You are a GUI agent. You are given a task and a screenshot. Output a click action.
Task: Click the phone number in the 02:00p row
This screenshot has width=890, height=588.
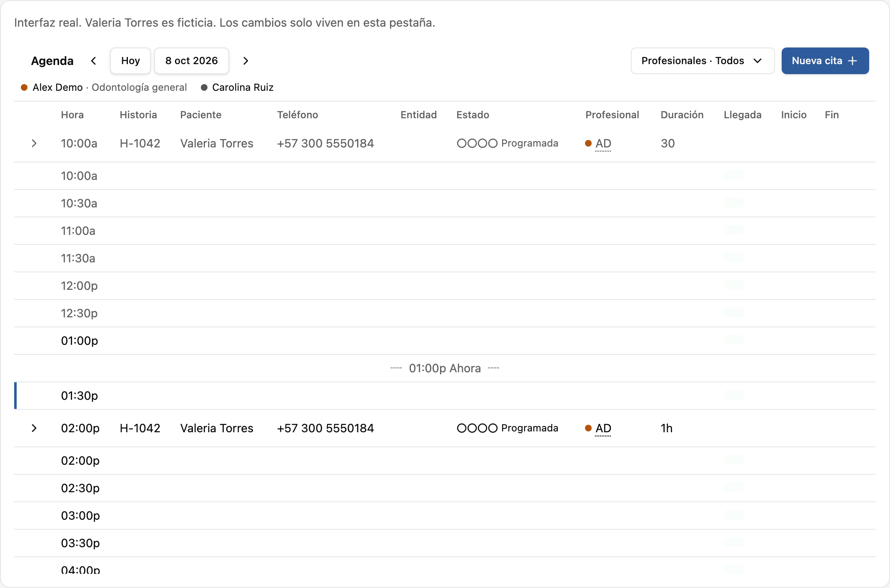tap(325, 428)
